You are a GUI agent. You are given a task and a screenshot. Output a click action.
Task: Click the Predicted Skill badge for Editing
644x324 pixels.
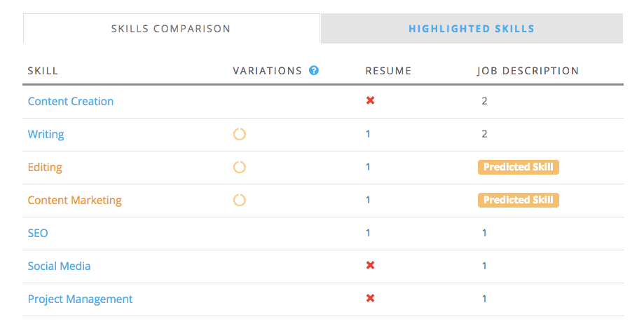pos(519,167)
